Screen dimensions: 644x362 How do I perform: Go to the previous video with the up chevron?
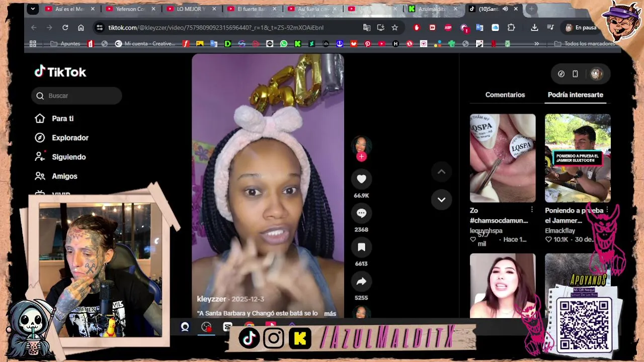pyautogui.click(x=441, y=172)
